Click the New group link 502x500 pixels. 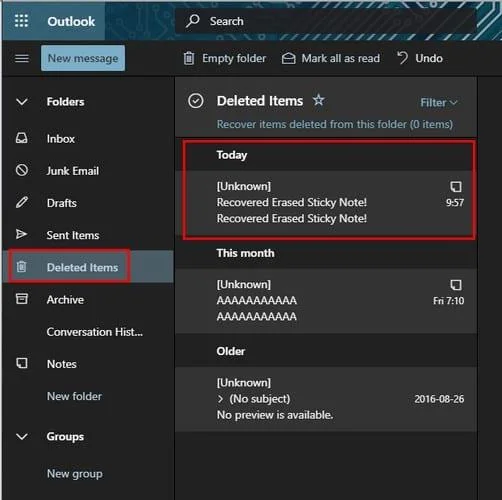tap(75, 474)
